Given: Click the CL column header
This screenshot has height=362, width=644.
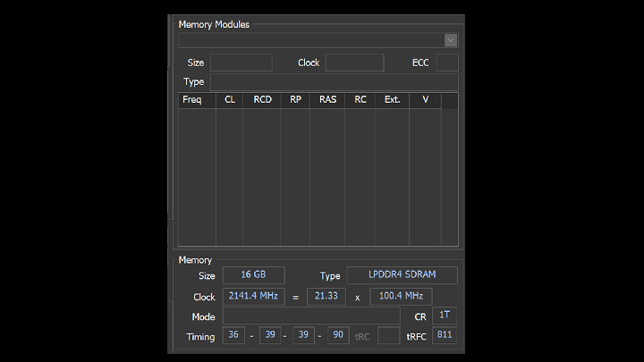Looking at the screenshot, I should (230, 100).
